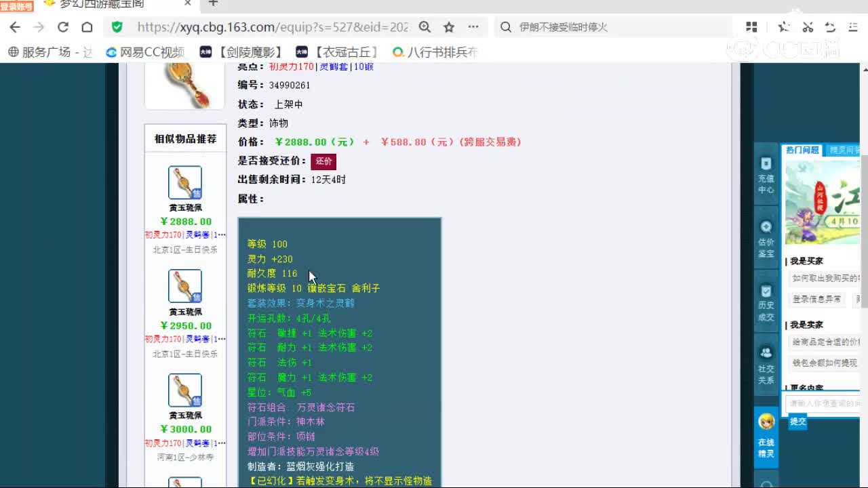
Task: Click item number 34990261
Action: point(290,85)
